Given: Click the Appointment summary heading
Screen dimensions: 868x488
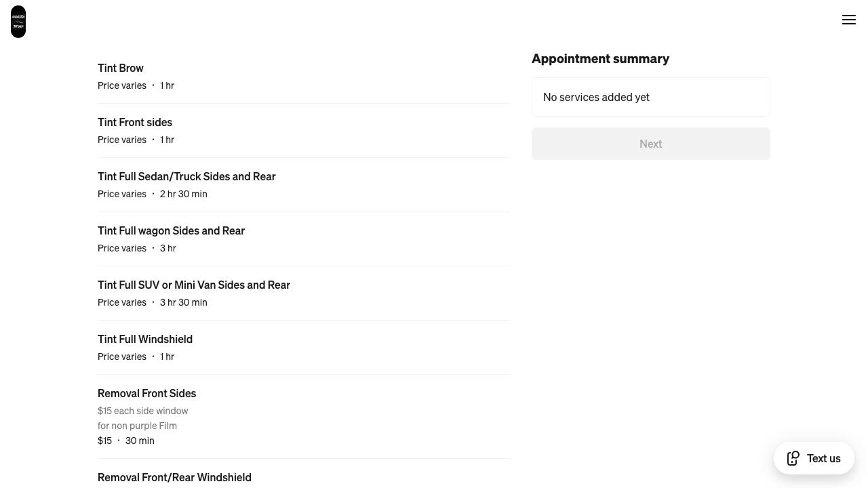Looking at the screenshot, I should pyautogui.click(x=600, y=59).
